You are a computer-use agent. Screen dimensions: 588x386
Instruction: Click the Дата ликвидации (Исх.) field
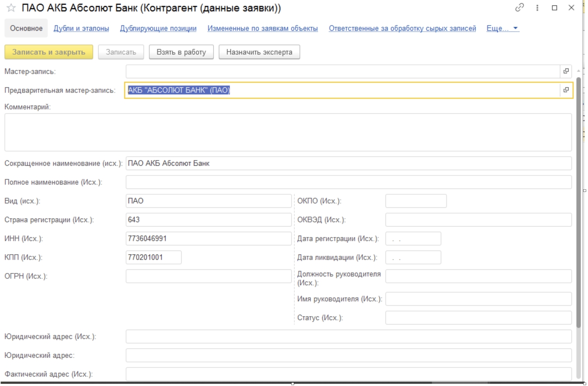(413, 258)
